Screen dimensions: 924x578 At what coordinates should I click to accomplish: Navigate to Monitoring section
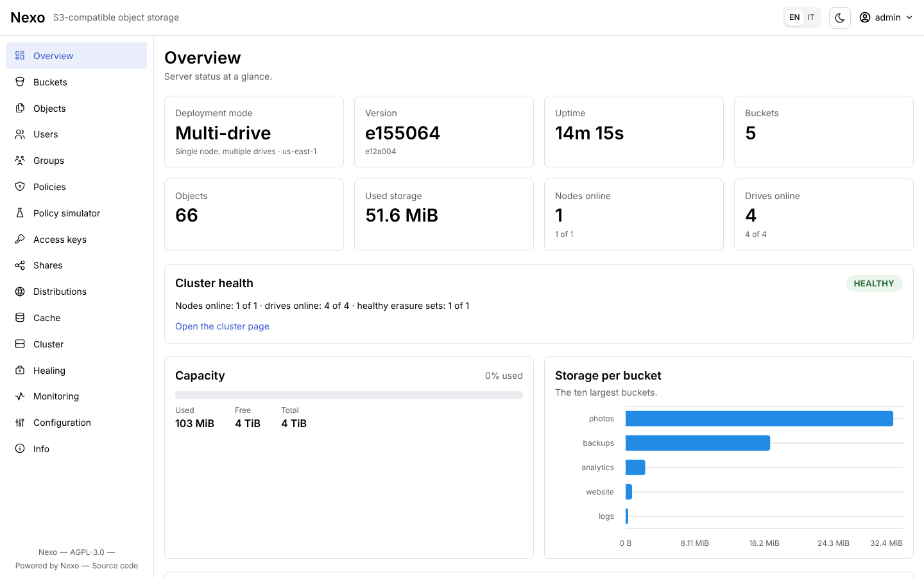(76, 396)
